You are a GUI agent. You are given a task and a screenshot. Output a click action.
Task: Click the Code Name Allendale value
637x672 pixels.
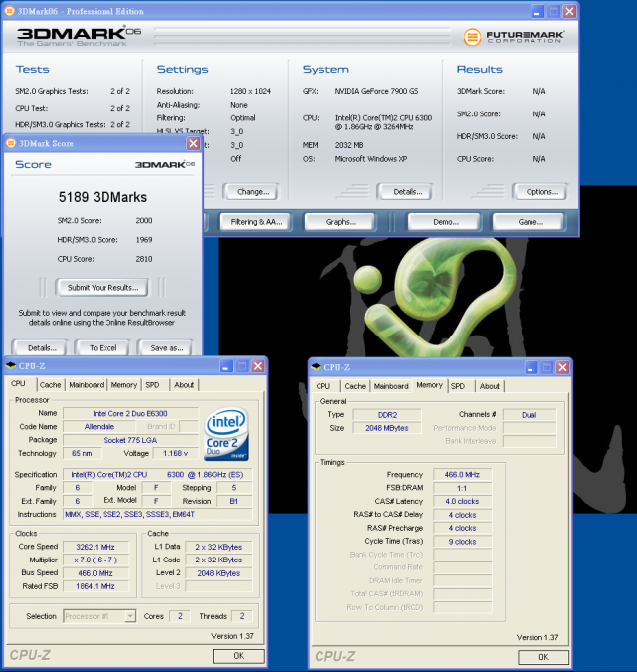[100, 427]
